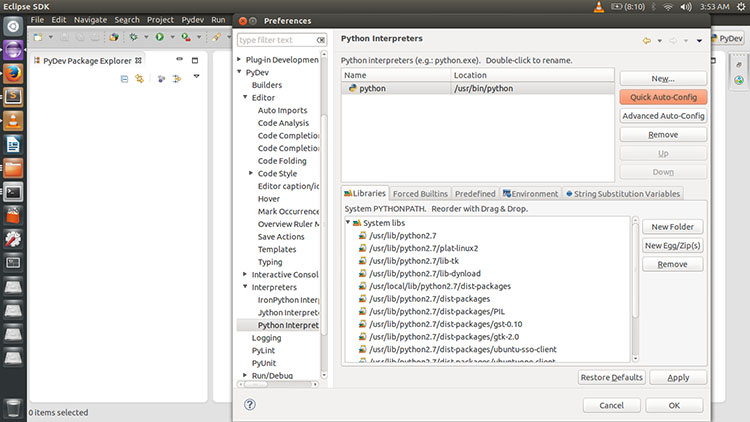
Task: Open Back history dropdown arrow
Action: pos(660,41)
